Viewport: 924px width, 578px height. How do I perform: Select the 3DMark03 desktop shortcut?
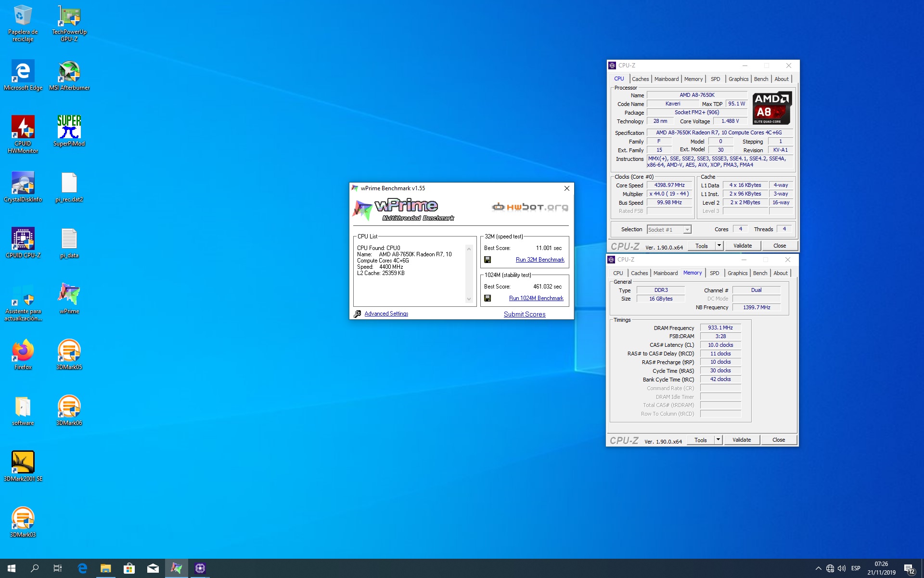23,522
